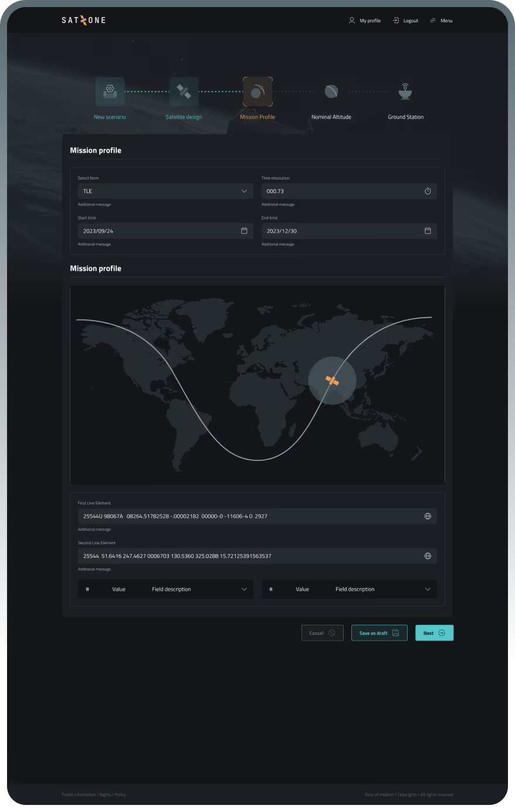Click the First Line Element text field
This screenshot has height=812, width=515.
pyautogui.click(x=257, y=516)
